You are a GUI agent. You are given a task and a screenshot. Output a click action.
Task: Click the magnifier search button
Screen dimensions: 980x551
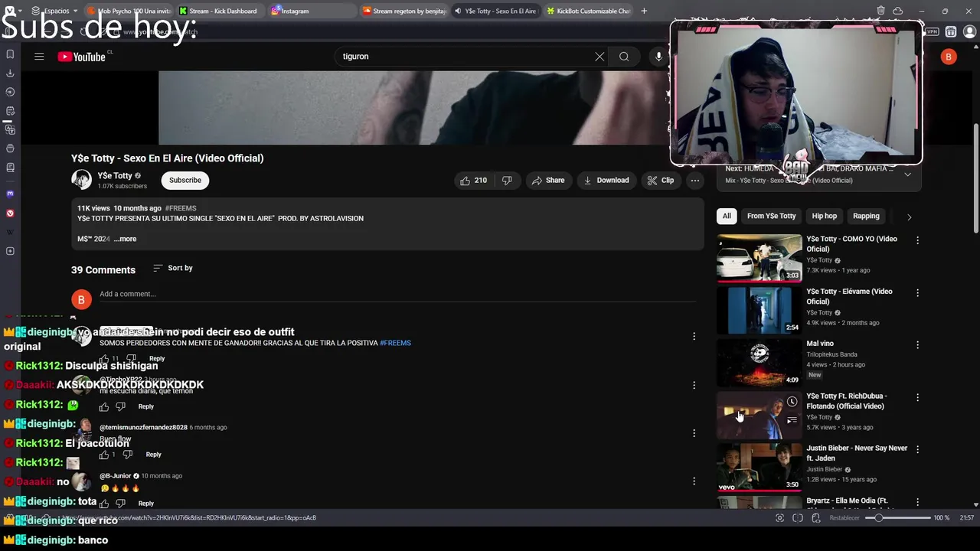pos(624,57)
